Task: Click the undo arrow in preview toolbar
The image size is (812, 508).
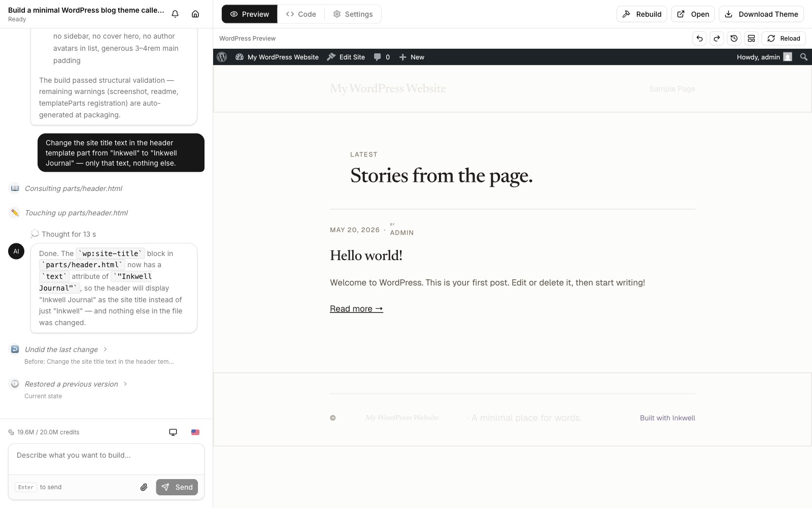Action: [x=699, y=38]
